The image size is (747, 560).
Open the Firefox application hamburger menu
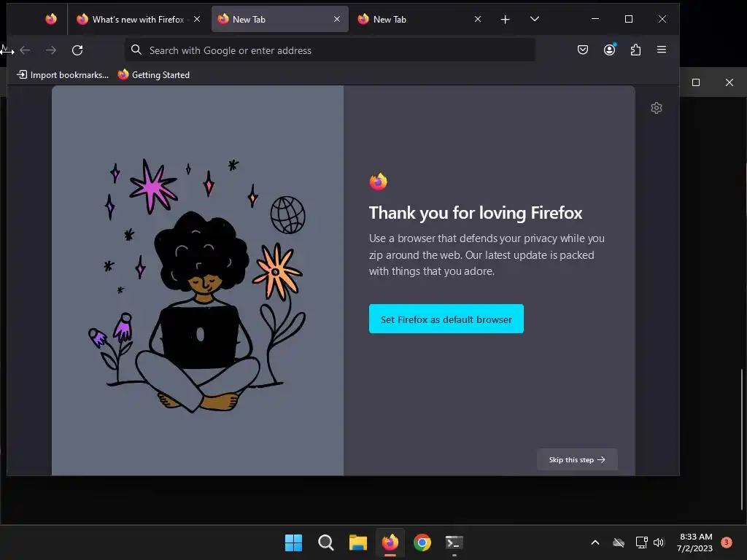(x=661, y=50)
